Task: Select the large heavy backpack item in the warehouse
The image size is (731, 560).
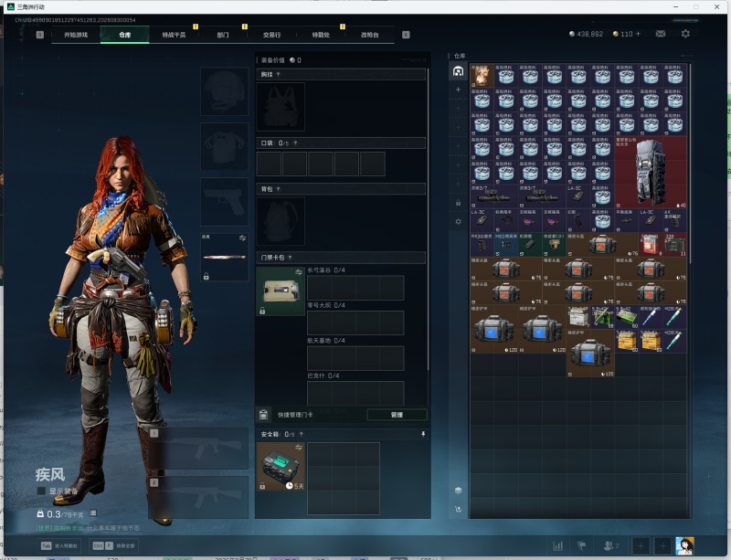Action: click(x=651, y=172)
